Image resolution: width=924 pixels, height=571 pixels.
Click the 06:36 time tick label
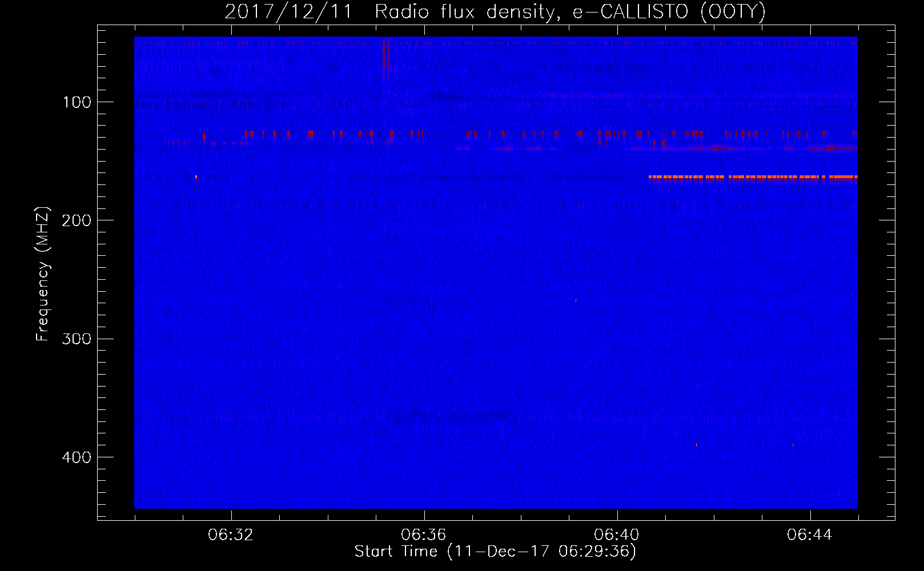424,535
